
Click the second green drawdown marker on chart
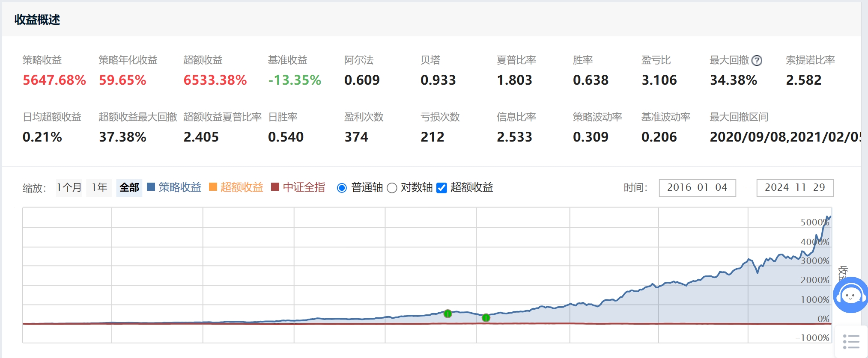pos(486,318)
